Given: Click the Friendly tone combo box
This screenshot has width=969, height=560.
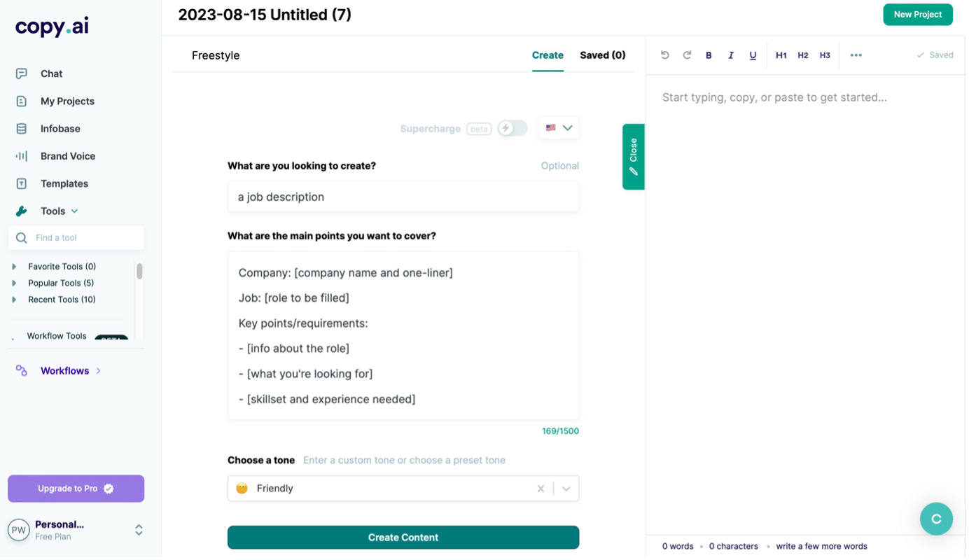Looking at the screenshot, I should coord(405,489).
